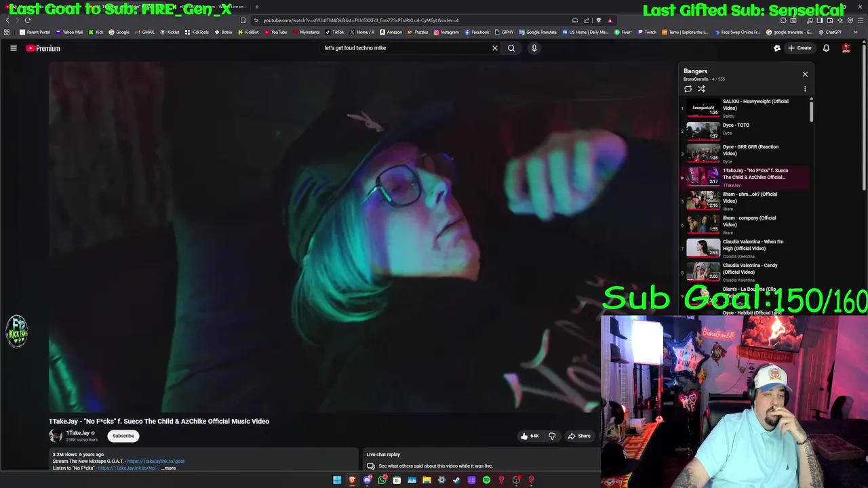The image size is (868, 488).
Task: Play Claudia Valentina - When I'm High
Action: [x=744, y=248]
